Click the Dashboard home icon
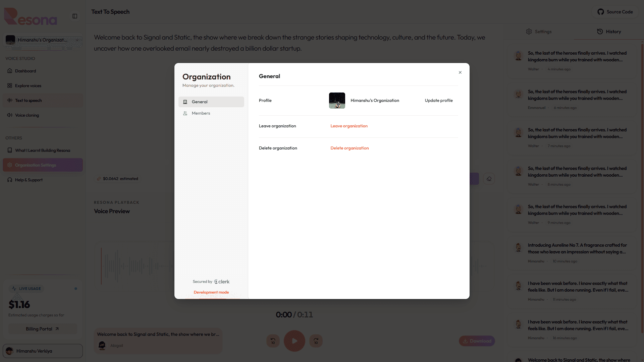The width and height of the screenshot is (644, 362). pyautogui.click(x=10, y=71)
